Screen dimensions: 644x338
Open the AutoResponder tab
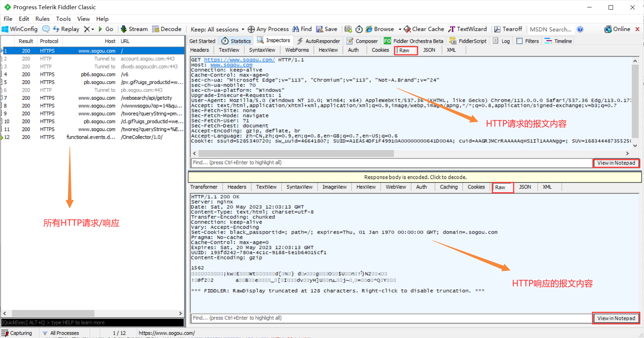coord(318,41)
